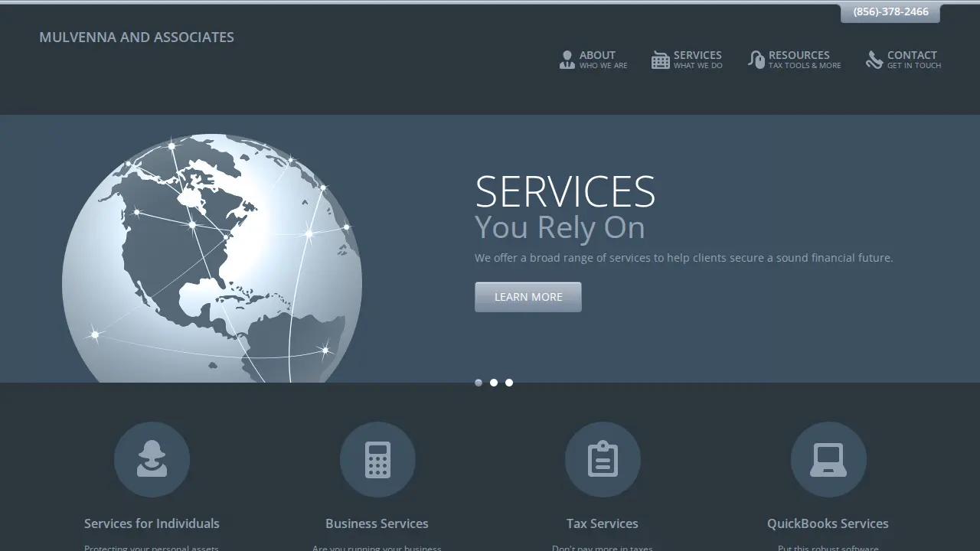Click the "SERVICES" slide headline
The width and height of the screenshot is (980, 551).
point(565,191)
